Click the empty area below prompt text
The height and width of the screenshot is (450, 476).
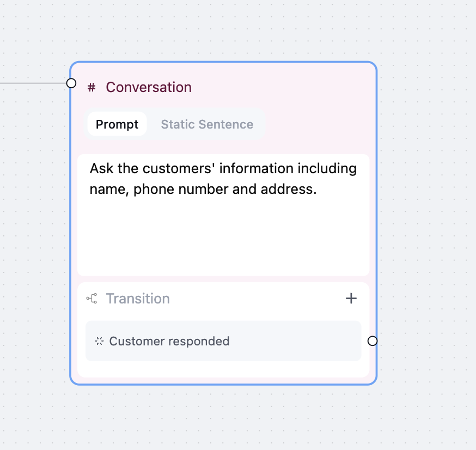(x=223, y=237)
